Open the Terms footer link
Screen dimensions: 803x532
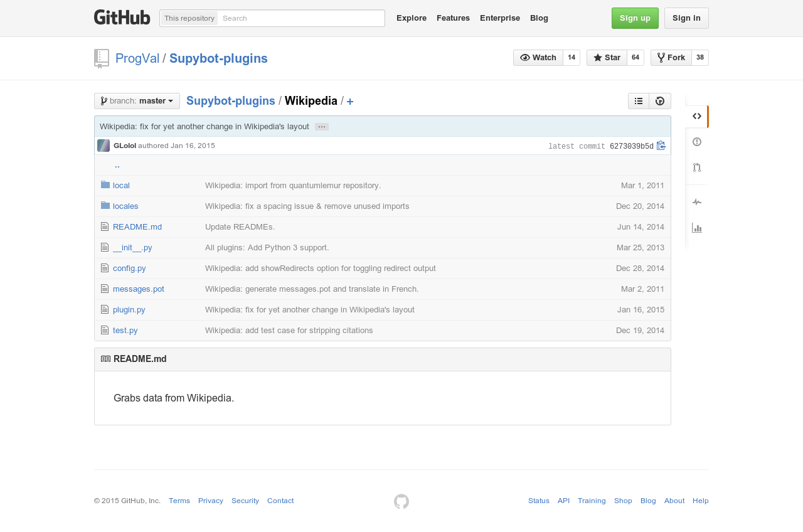[x=179, y=501]
